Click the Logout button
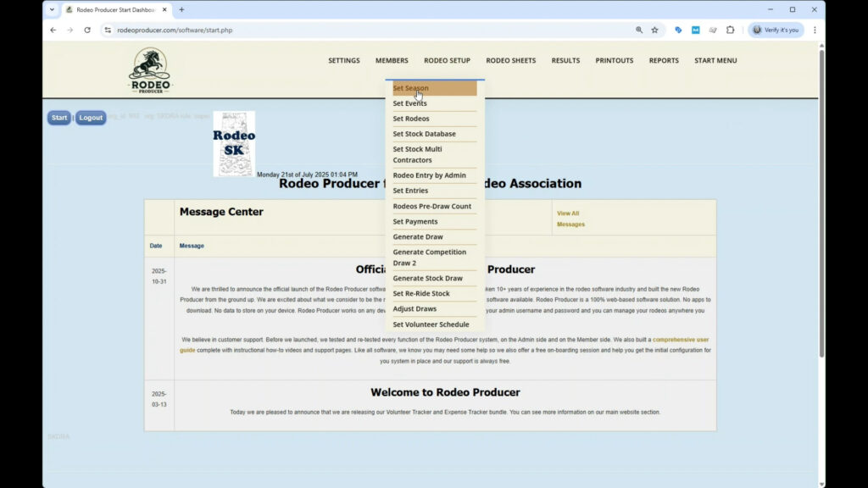 [x=90, y=118]
